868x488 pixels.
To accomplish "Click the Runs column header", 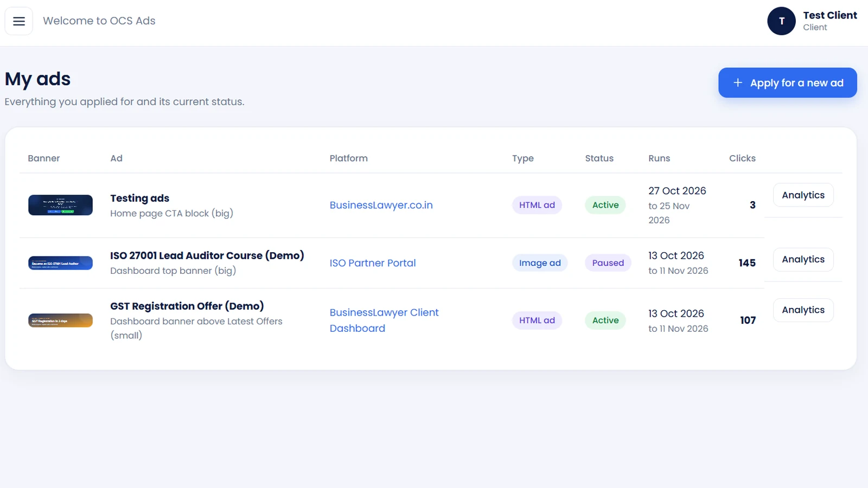I will (x=659, y=158).
